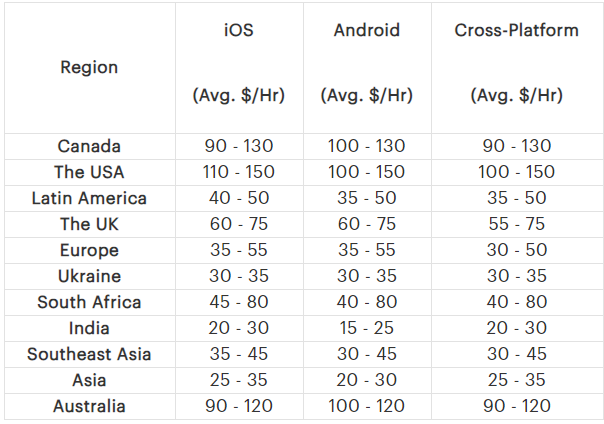Select the Android rate for India
Screen dimensions: 604x424
[x=366, y=328]
